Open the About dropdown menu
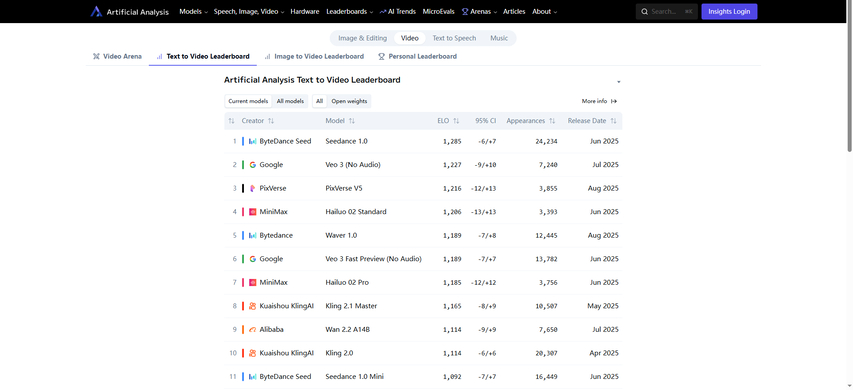Screen dimensions: 853x390 coord(545,11)
